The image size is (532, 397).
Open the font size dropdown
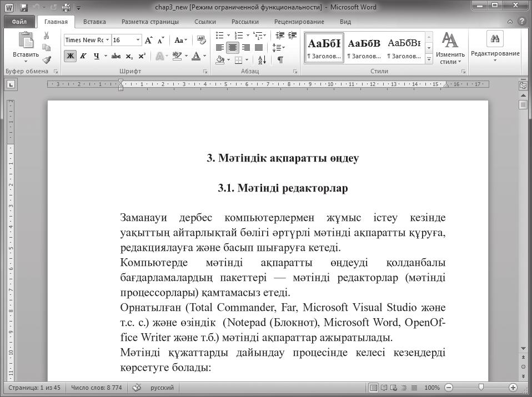tap(138, 40)
